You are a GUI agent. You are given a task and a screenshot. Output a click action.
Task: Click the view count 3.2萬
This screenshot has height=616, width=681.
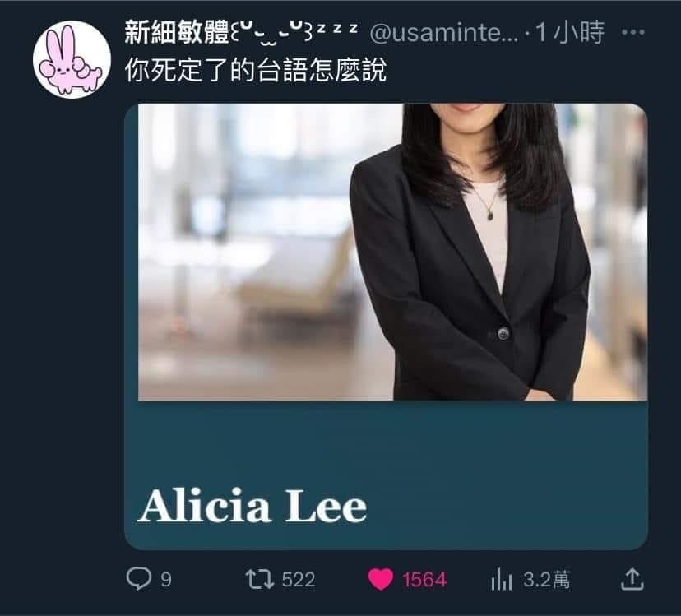(x=546, y=580)
